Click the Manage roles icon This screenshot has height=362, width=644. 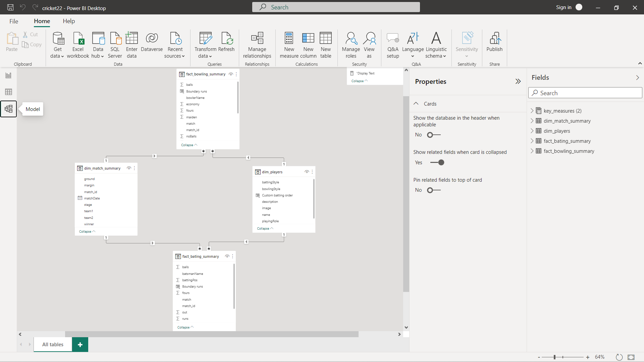coord(351,39)
